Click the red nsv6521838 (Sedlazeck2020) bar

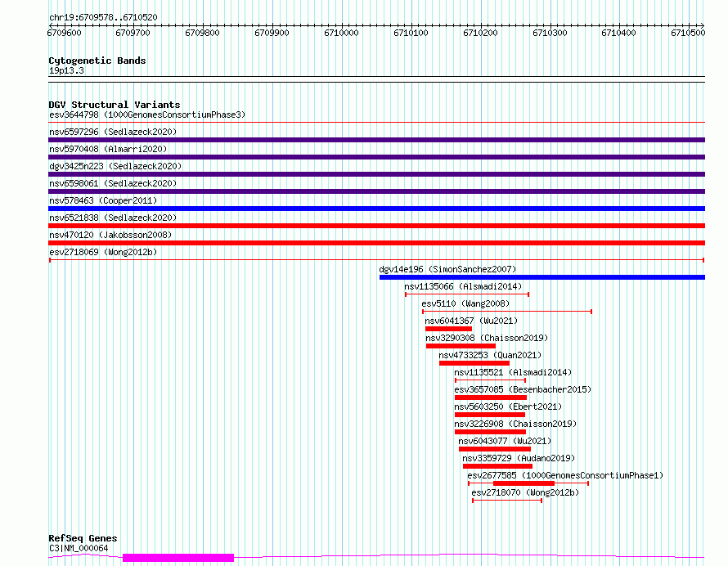[x=376, y=226]
